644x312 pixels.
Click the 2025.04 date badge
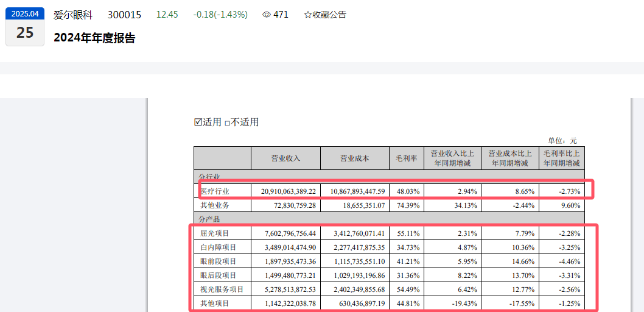tap(24, 13)
